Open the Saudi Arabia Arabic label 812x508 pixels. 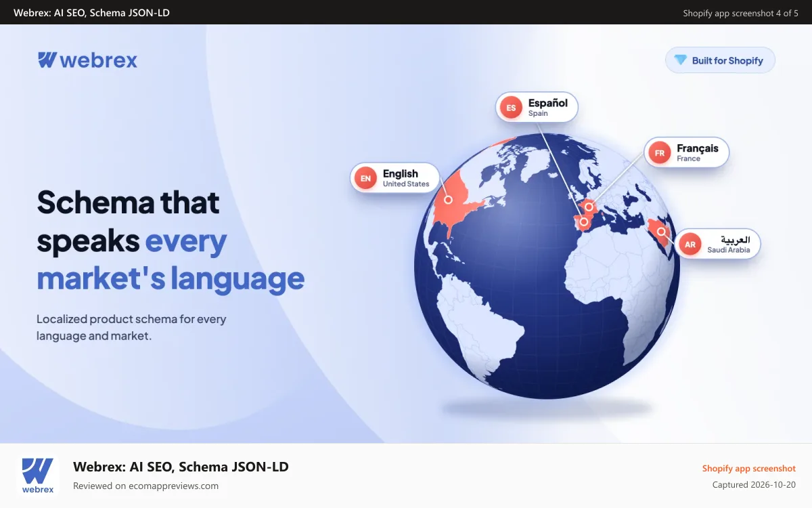717,244
